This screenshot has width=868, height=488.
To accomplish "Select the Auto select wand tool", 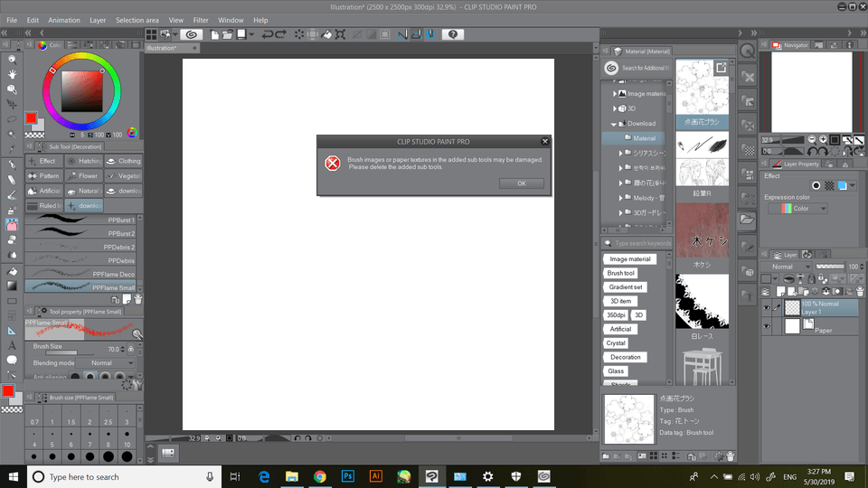I will (x=12, y=134).
